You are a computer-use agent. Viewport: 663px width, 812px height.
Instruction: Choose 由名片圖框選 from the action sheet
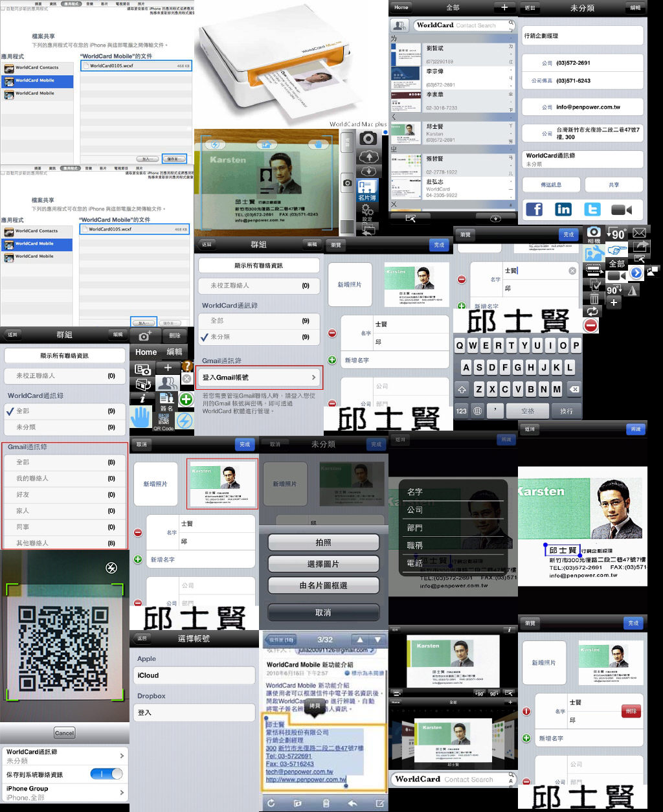(323, 585)
